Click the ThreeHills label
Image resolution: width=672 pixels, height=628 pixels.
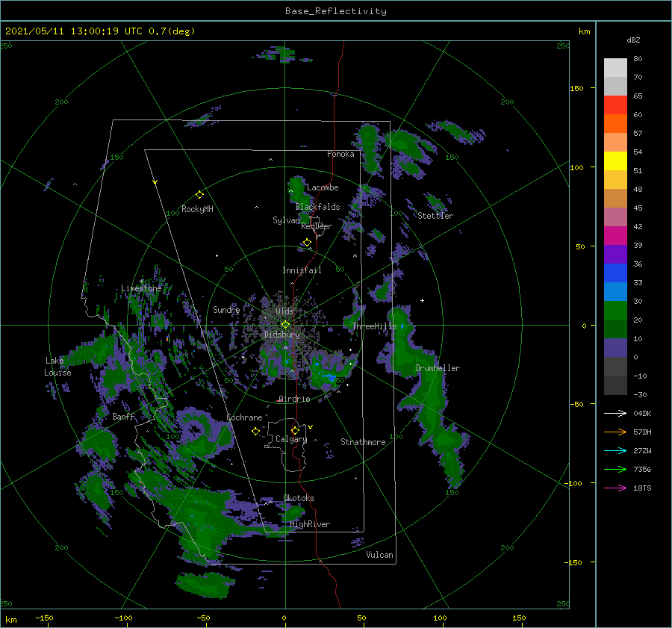pyautogui.click(x=374, y=326)
